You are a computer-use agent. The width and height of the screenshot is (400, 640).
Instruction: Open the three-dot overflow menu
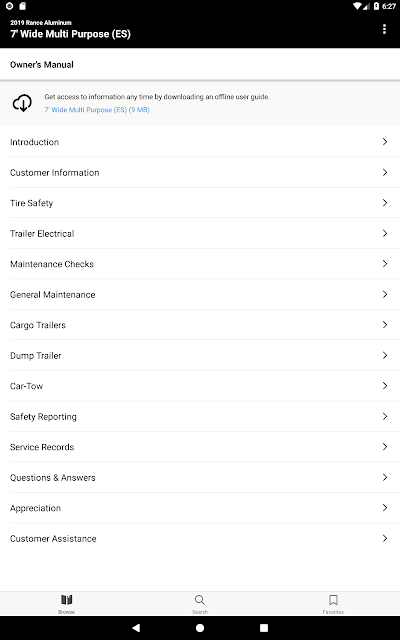tap(384, 29)
